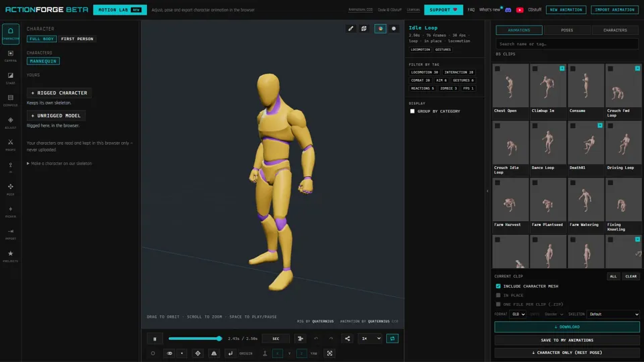Click the clip search input field

pos(568,44)
